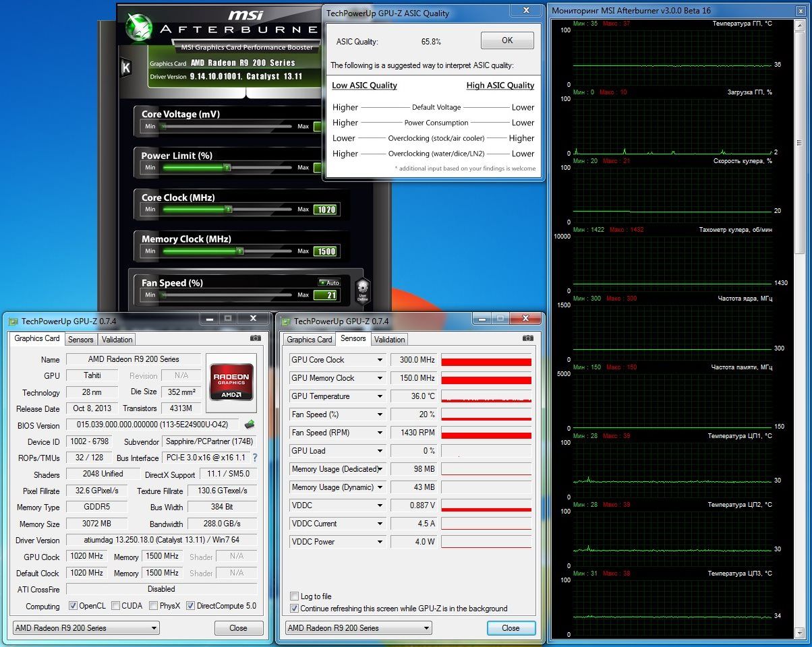
Task: Click the Kombustor K button in Afterburner
Action: 125,67
